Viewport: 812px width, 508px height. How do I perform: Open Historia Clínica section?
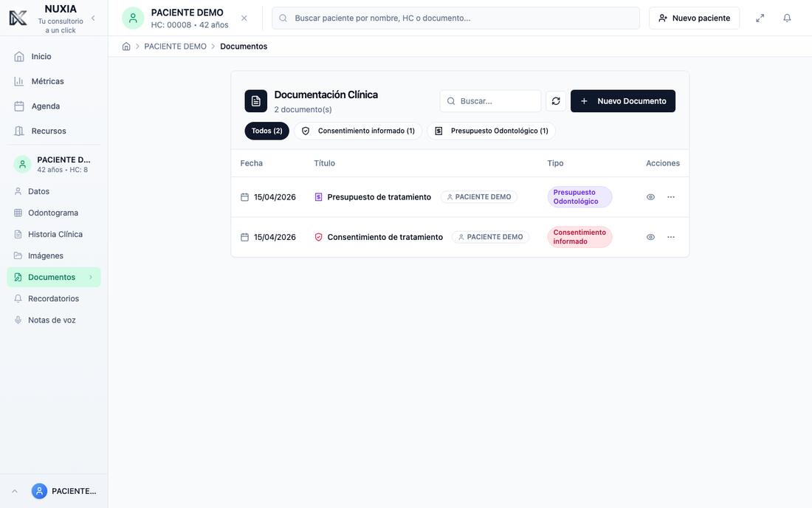coord(53,235)
